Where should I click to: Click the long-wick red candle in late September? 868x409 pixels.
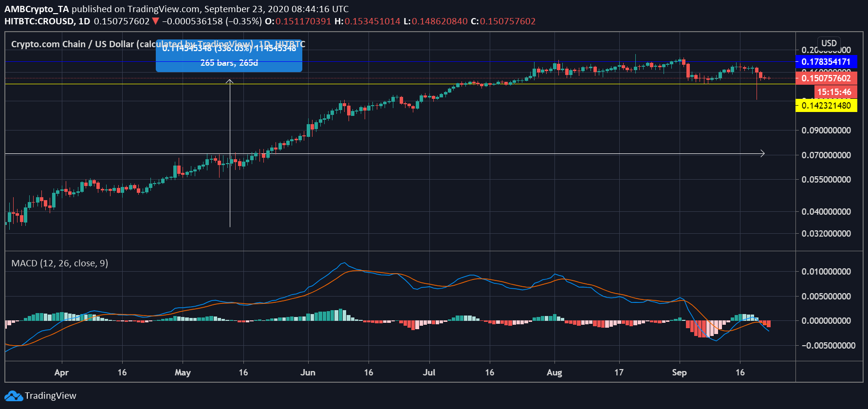pyautogui.click(x=757, y=84)
